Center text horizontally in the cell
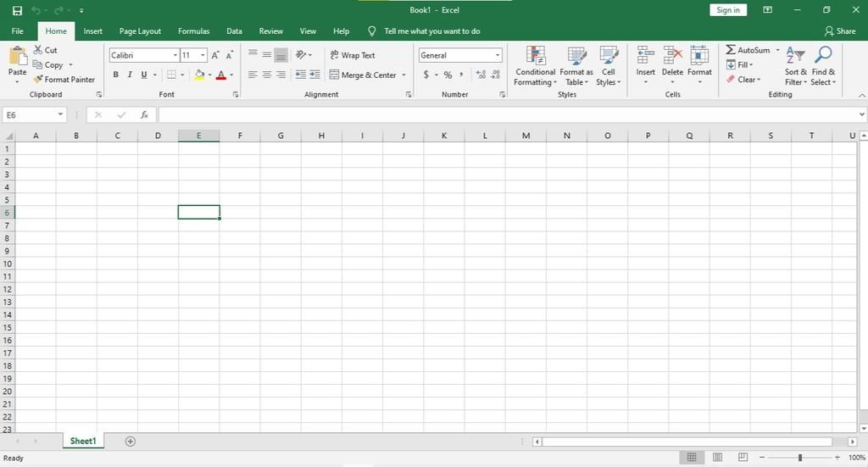 tap(267, 75)
